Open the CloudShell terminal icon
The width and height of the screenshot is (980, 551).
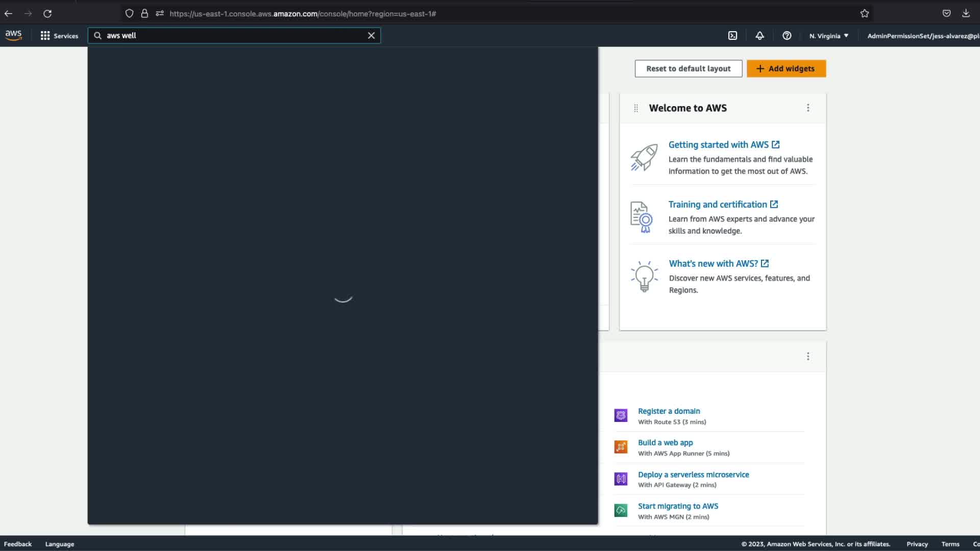coord(732,36)
